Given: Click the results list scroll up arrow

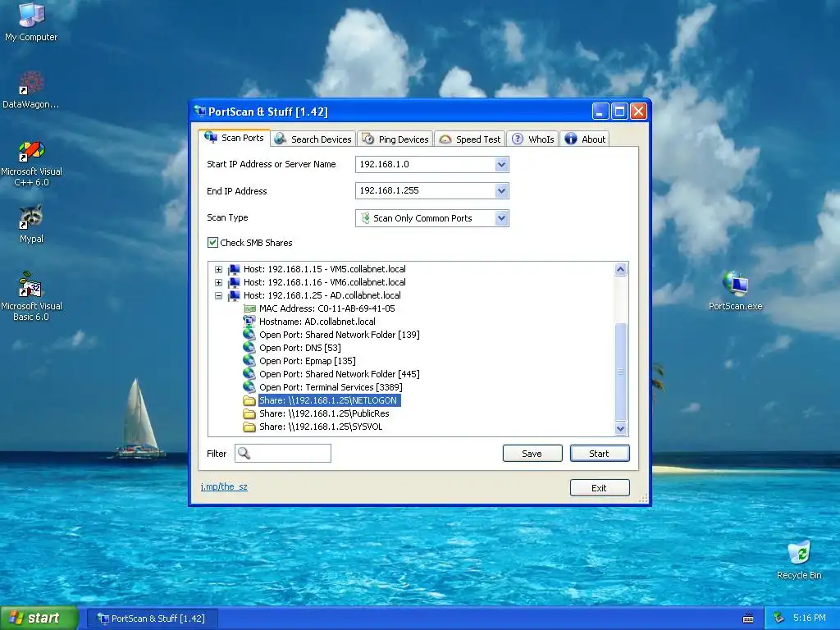Looking at the screenshot, I should coord(620,269).
